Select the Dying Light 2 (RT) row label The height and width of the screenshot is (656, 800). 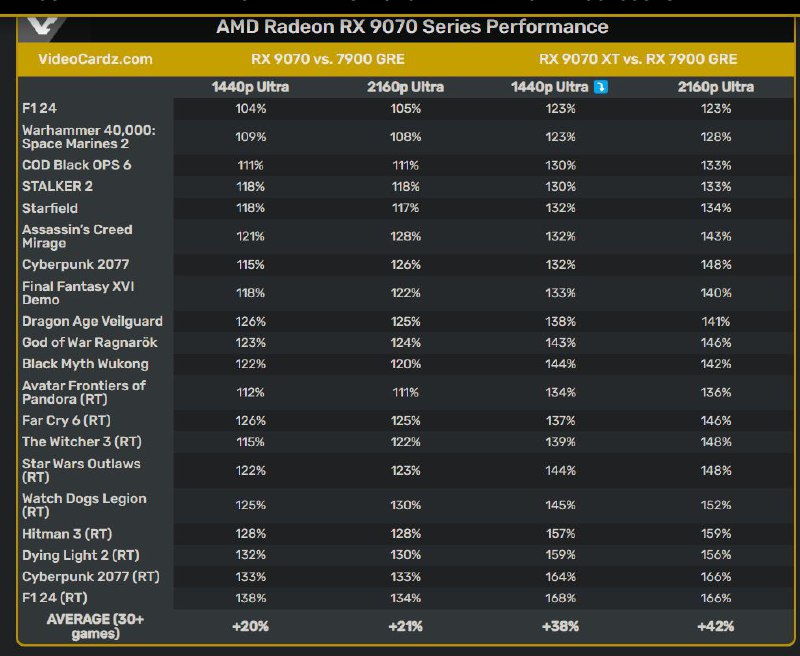(x=81, y=555)
